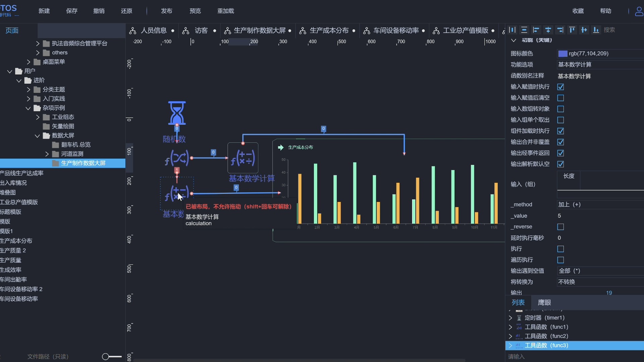This screenshot has width=644, height=362.
Task: Open the 鹰眼 tab
Action: (x=544, y=302)
